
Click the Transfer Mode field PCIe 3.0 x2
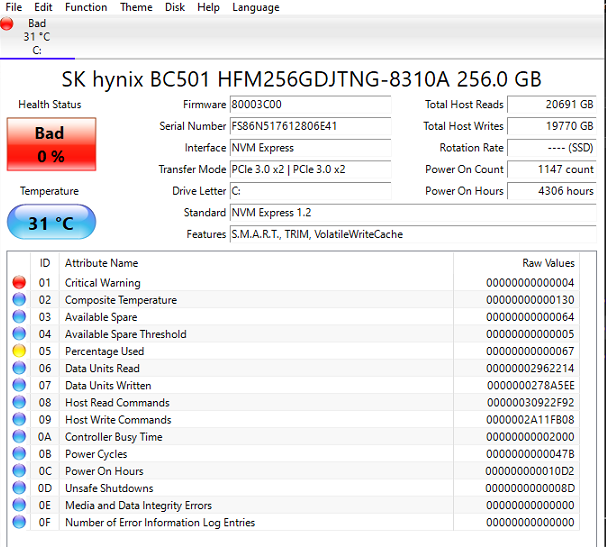tap(310, 169)
